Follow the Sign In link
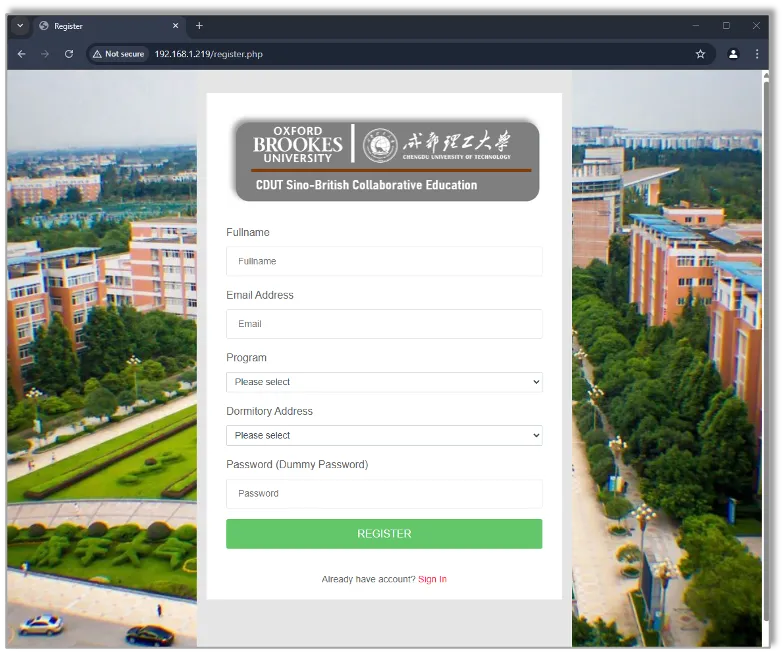784x654 pixels. click(432, 579)
